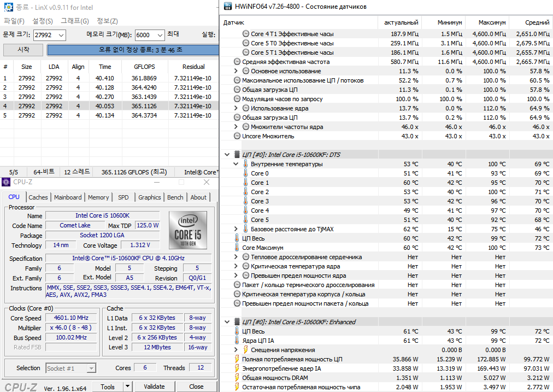
Task: Click the Close button in CPU-Z
Action: tap(196, 387)
